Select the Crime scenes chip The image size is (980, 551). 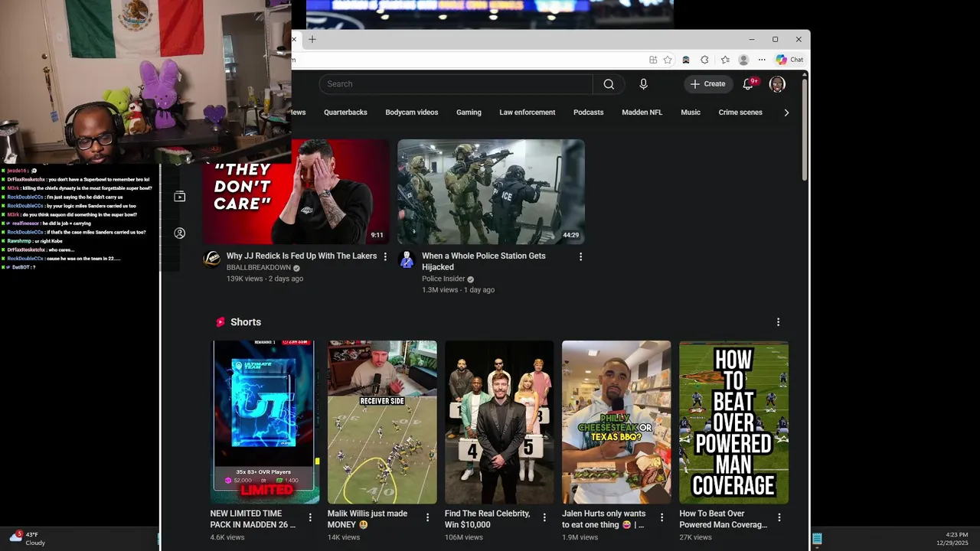pyautogui.click(x=740, y=112)
